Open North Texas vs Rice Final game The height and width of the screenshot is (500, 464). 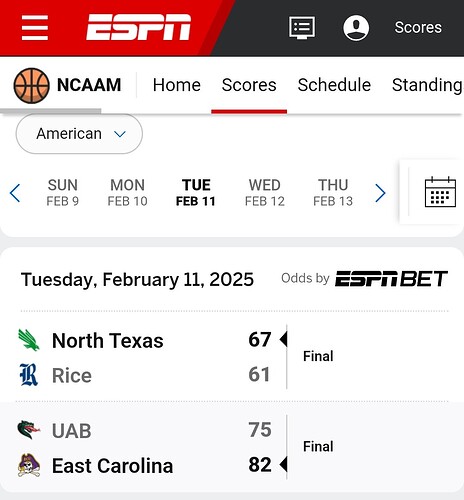click(232, 357)
